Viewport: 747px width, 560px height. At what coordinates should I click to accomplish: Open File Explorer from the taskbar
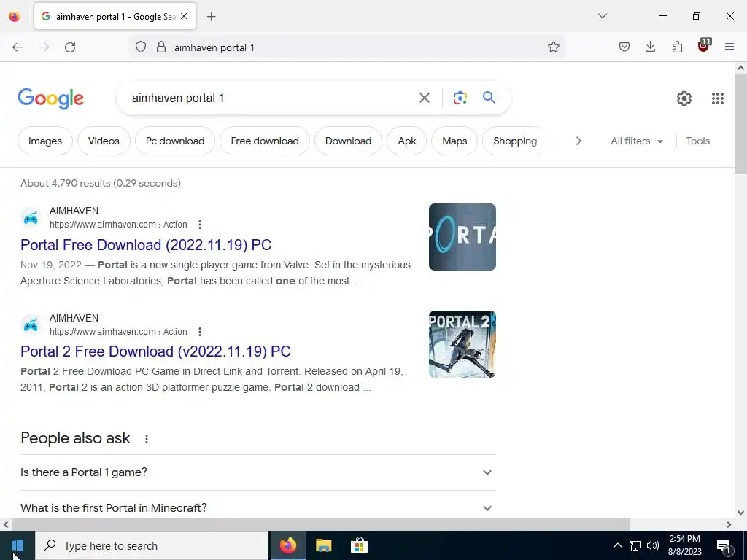click(x=323, y=545)
